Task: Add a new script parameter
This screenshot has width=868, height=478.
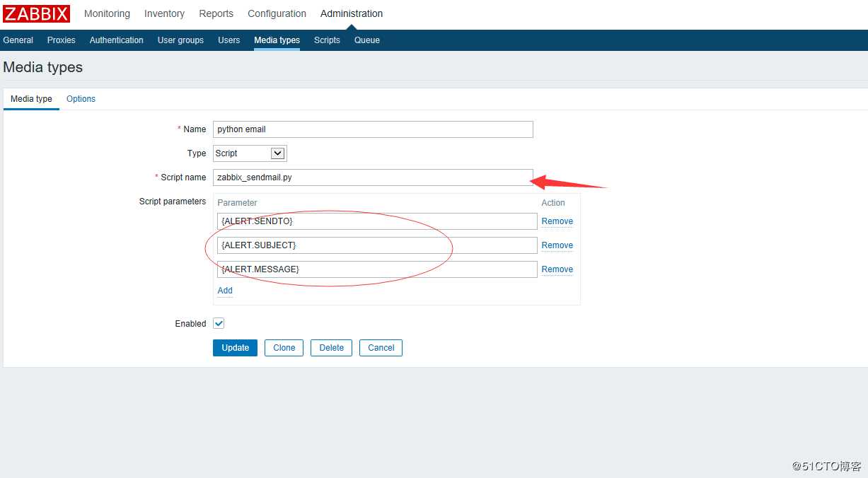Action: [225, 291]
